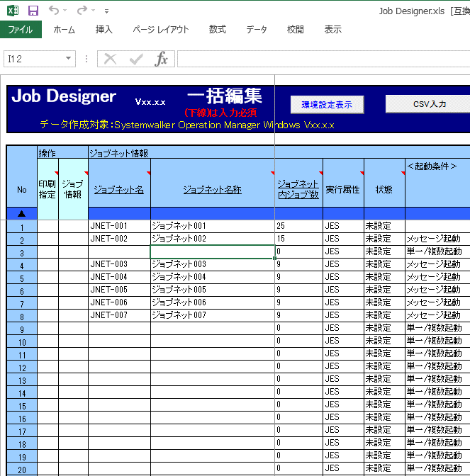The width and height of the screenshot is (470, 476).
Task: Click the row number 10 cell
Action: coord(22,342)
